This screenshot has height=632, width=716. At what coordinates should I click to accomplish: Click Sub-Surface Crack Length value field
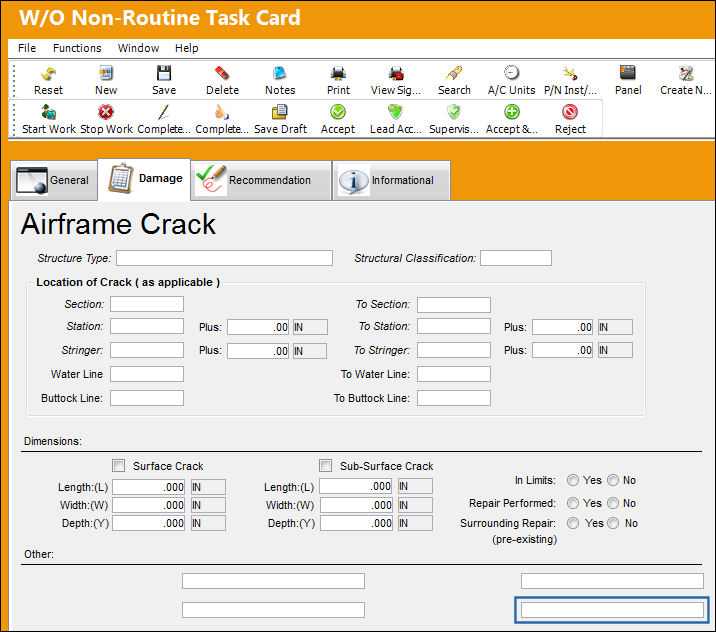tap(356, 486)
